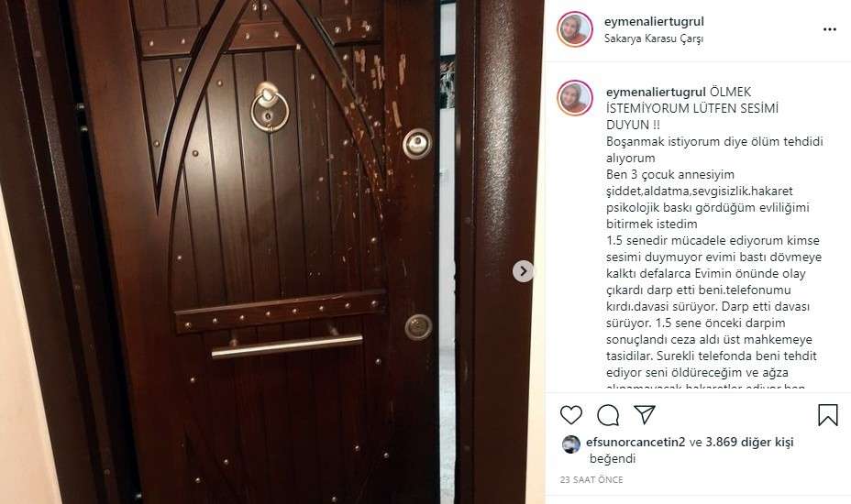Click the door photo image
This screenshot has width=851, height=504.
[x=271, y=252]
